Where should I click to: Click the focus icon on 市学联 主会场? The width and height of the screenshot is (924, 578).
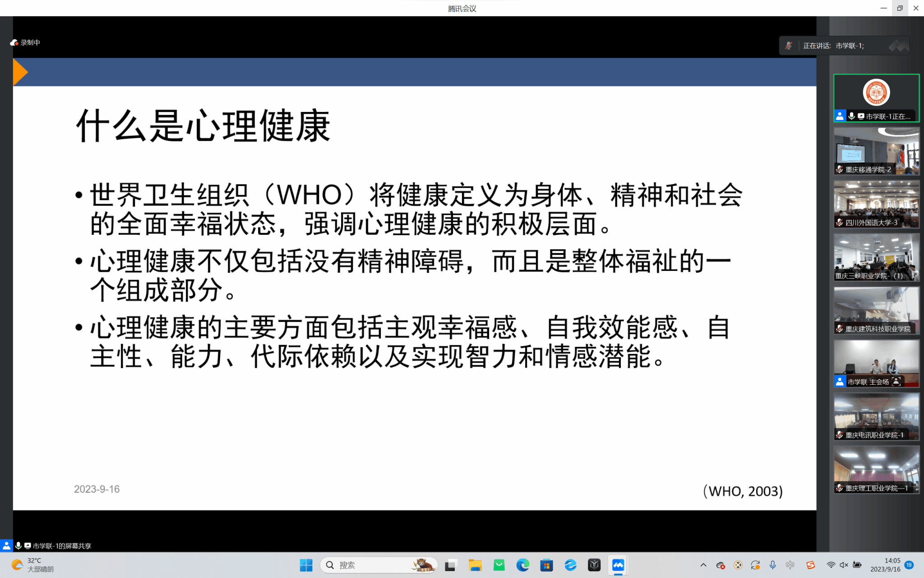(x=896, y=382)
